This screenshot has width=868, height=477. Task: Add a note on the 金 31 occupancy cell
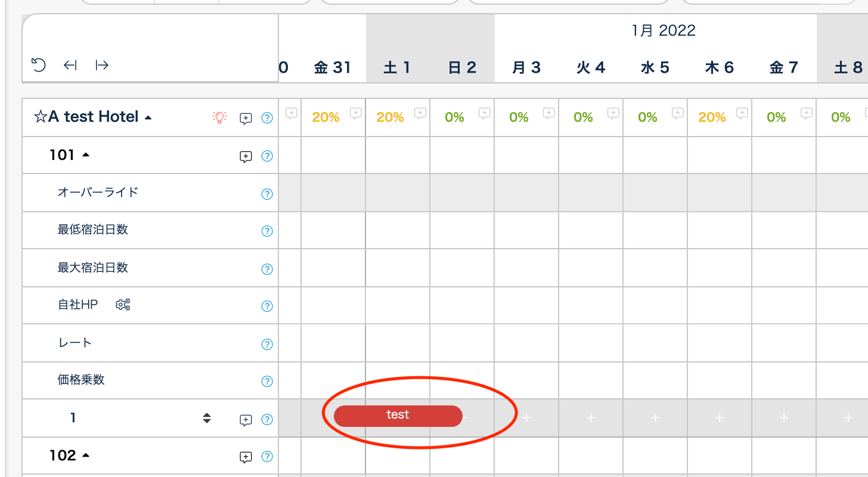pos(356,112)
